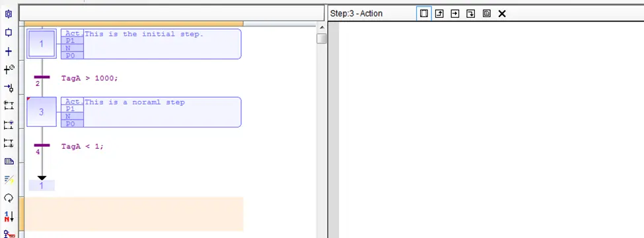Click the dashed-rectangle icon with top marker

(9, 124)
